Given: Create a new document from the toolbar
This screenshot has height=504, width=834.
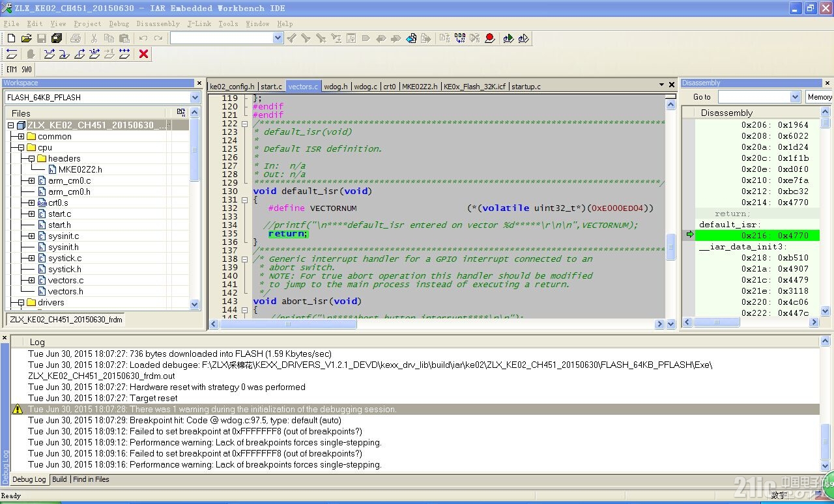Looking at the screenshot, I should (x=12, y=38).
